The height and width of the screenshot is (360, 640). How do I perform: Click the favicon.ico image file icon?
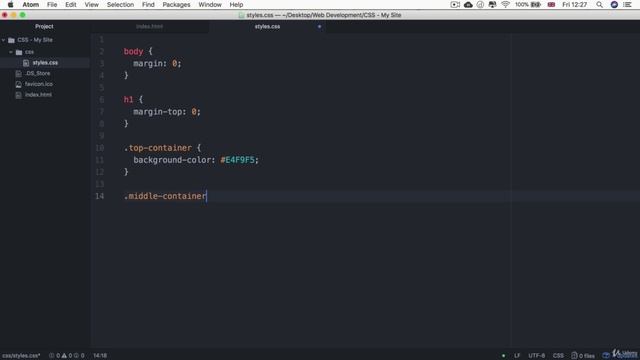[18, 84]
